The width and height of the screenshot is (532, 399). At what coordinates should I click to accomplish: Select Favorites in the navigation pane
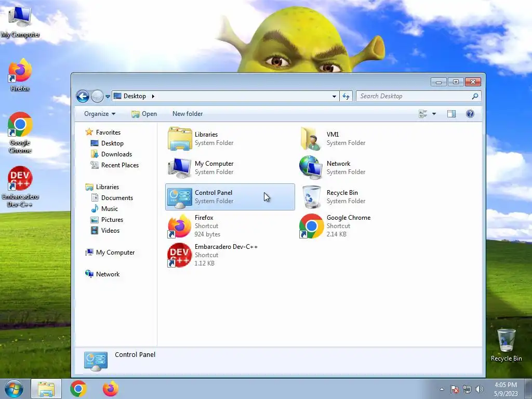point(103,132)
